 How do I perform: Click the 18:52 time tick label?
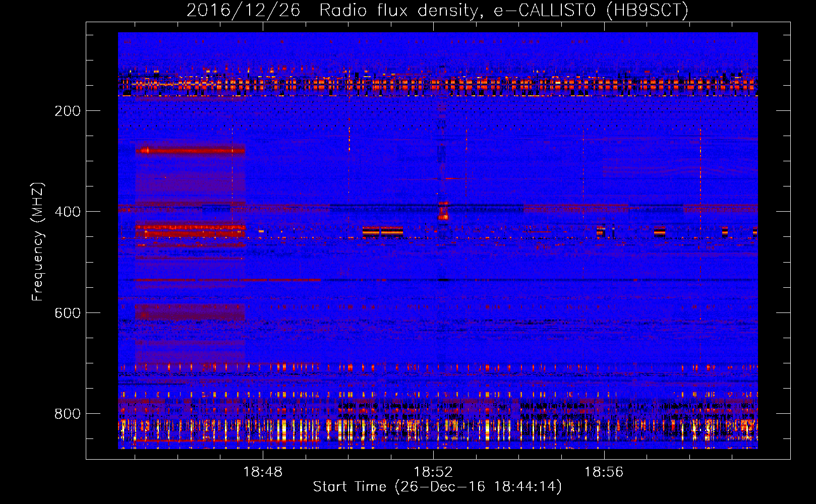coord(433,472)
